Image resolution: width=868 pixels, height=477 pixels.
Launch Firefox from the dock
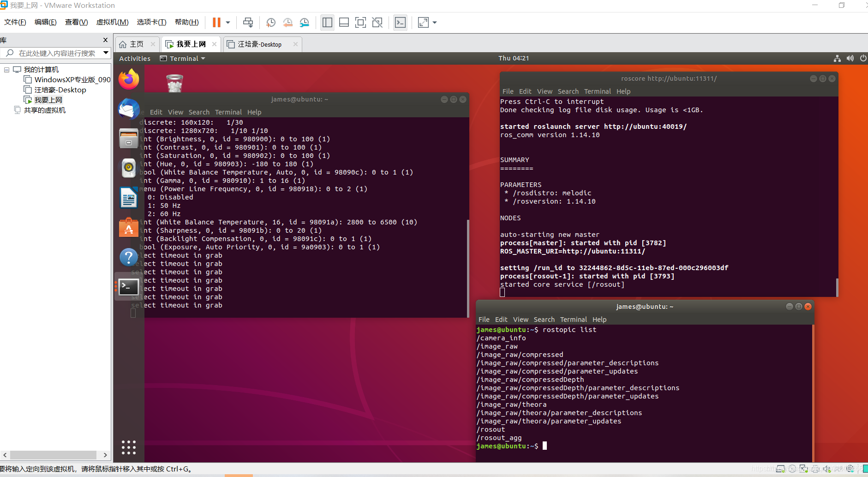click(x=129, y=79)
